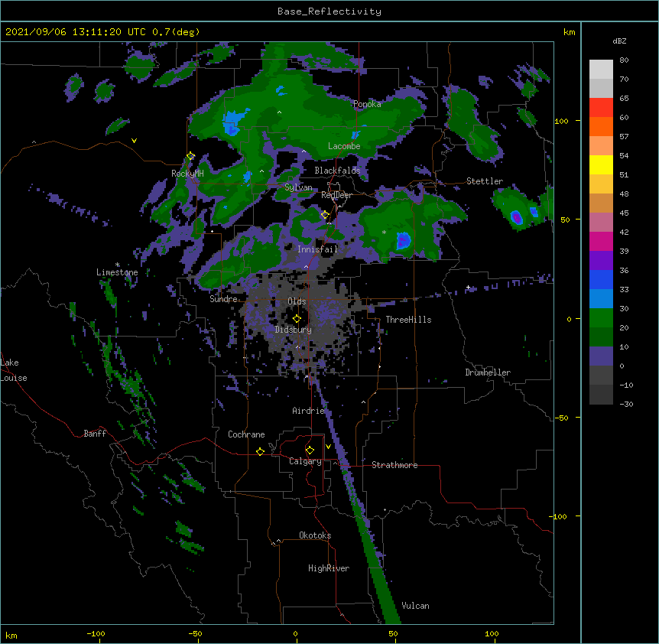
Task: Click the yellow V marker northeast of Calgary
Action: click(x=328, y=447)
